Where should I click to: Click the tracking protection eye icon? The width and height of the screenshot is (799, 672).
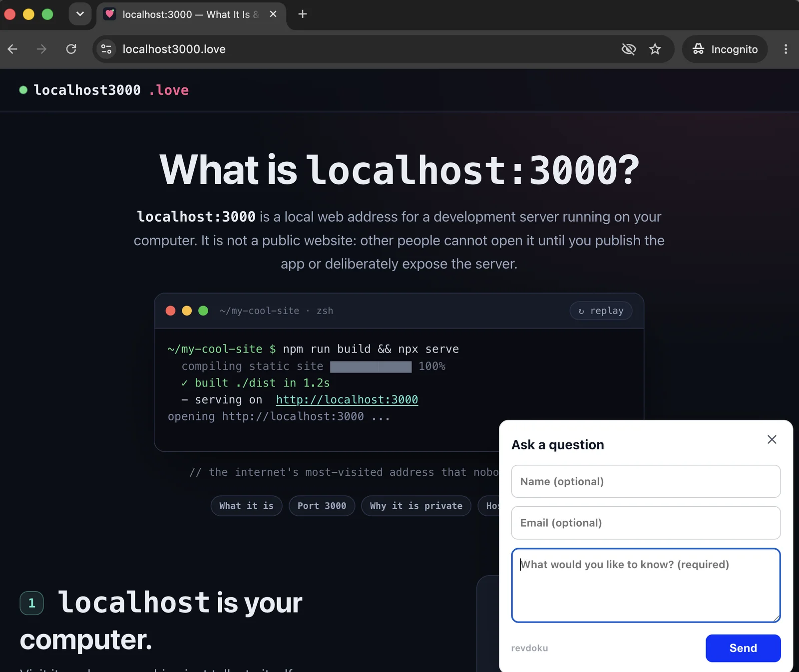[629, 49]
